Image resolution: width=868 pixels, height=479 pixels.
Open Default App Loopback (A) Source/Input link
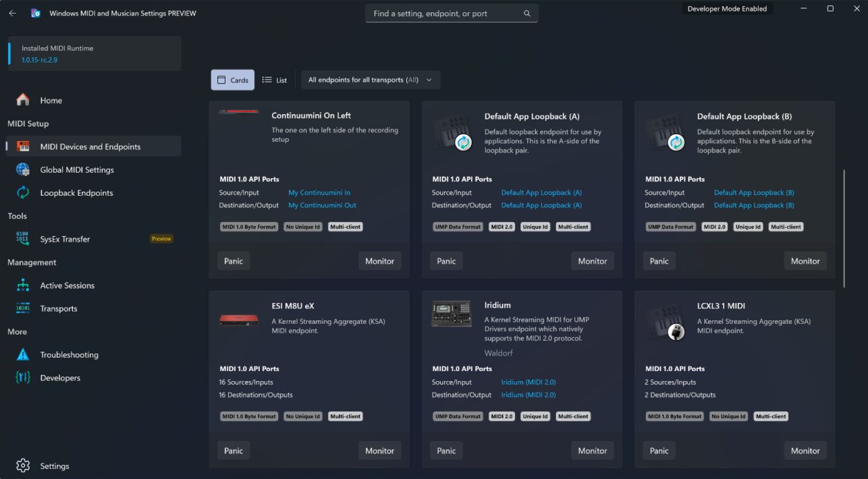coord(541,193)
